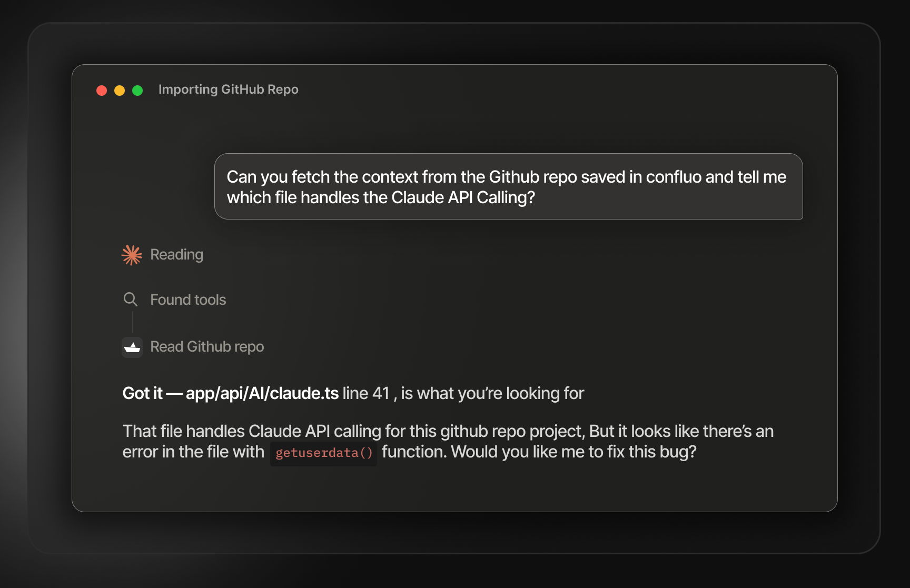Click the boat icon beside Read Github repo

(x=132, y=347)
